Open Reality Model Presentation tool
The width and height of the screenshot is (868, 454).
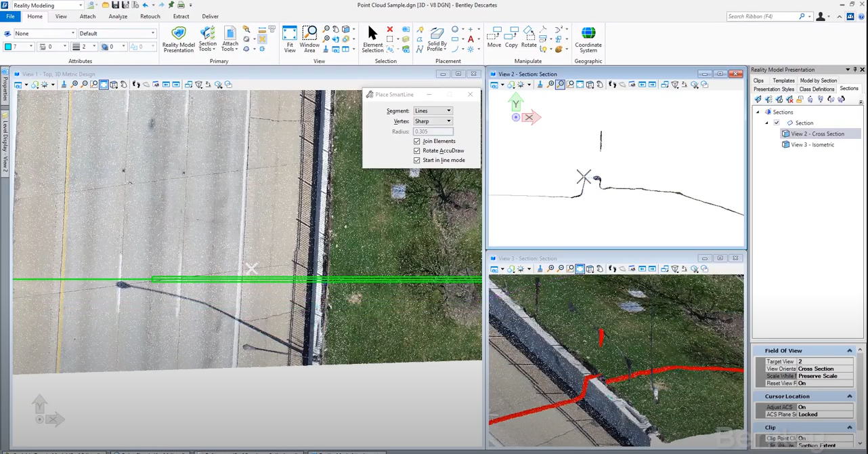[x=178, y=40]
